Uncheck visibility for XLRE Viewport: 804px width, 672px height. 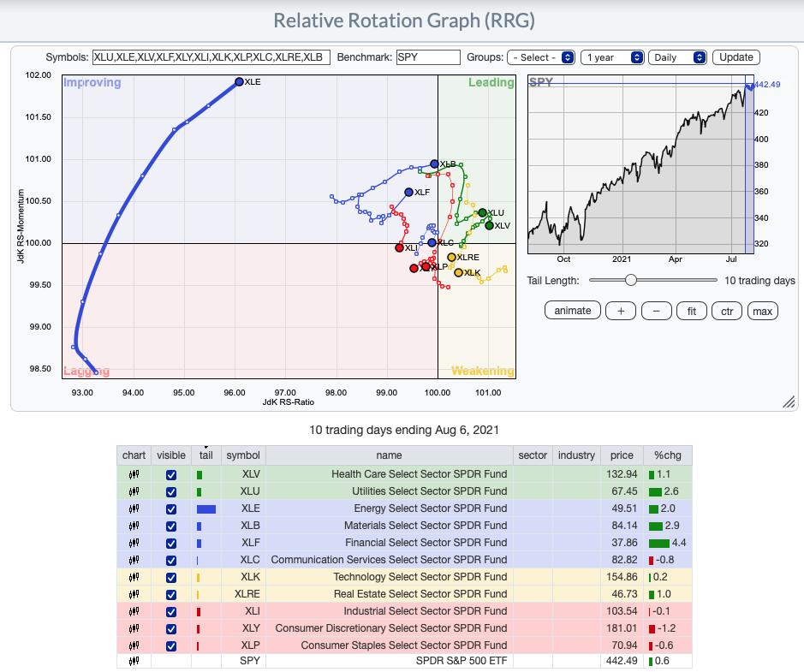(171, 595)
